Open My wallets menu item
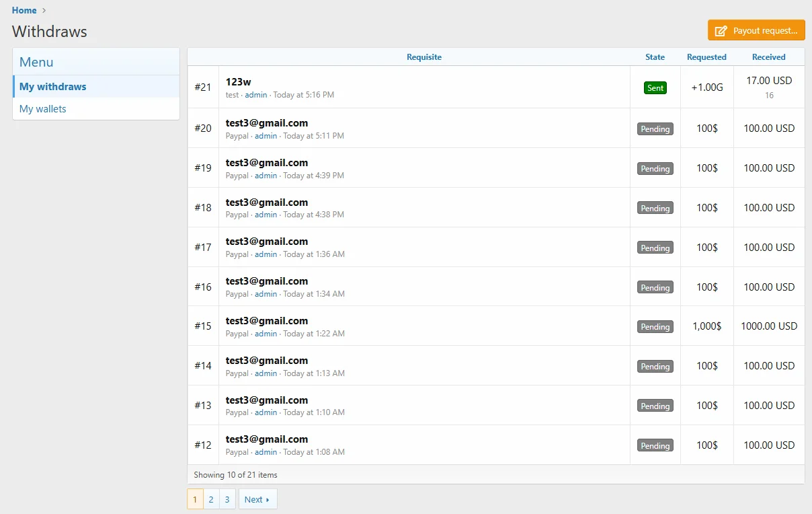 tap(43, 108)
